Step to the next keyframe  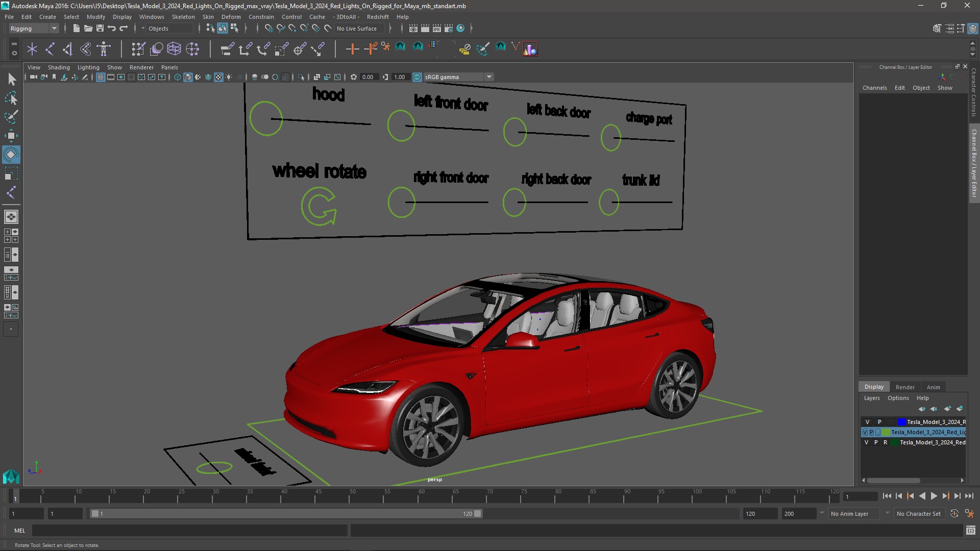pos(946,496)
